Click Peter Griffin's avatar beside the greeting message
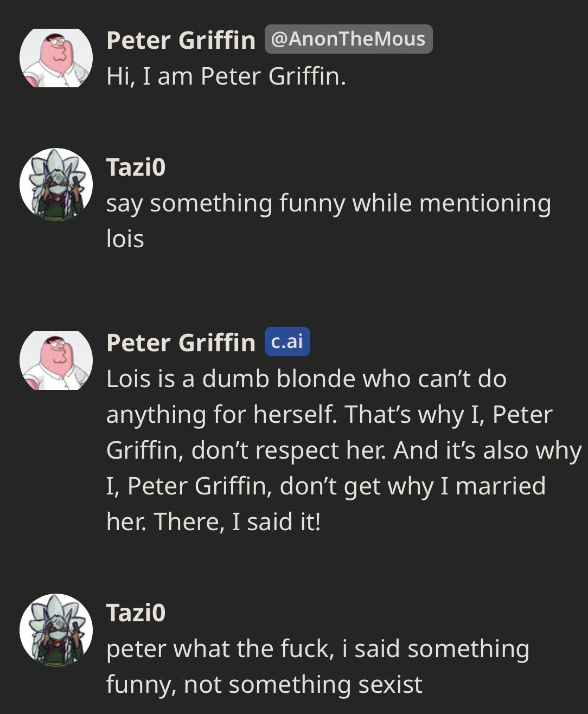588x714 pixels. (56, 57)
